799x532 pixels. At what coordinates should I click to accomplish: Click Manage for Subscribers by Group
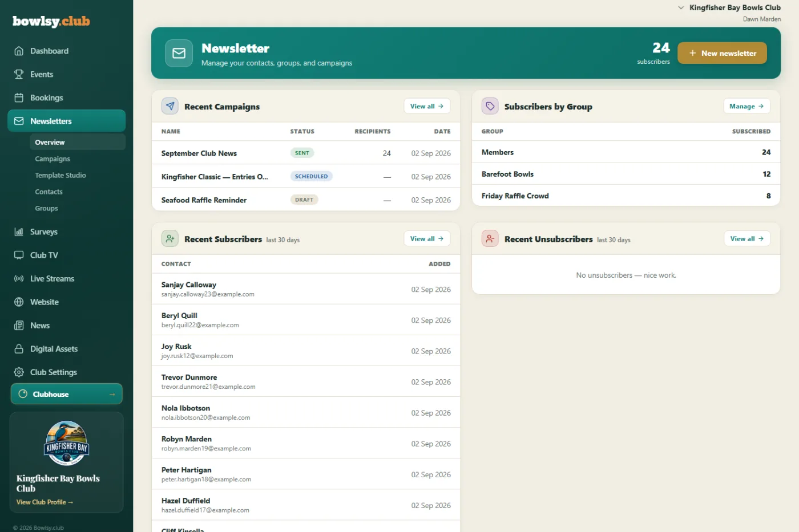tap(746, 106)
